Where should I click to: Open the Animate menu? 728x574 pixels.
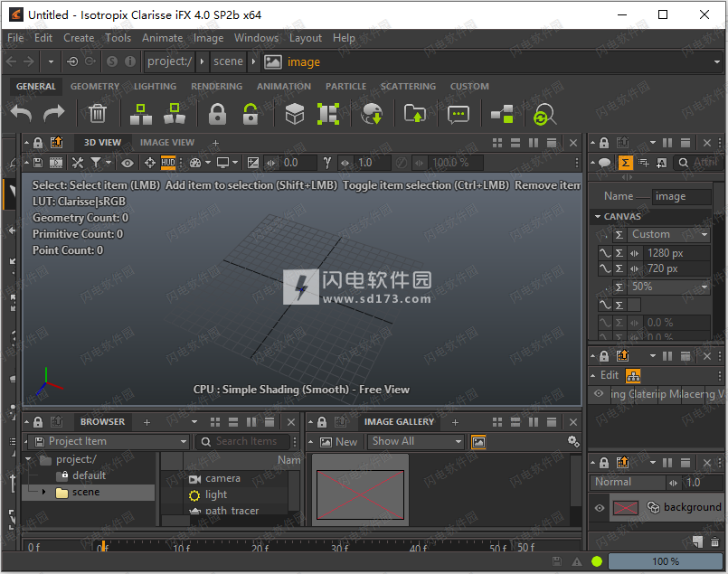(x=162, y=38)
